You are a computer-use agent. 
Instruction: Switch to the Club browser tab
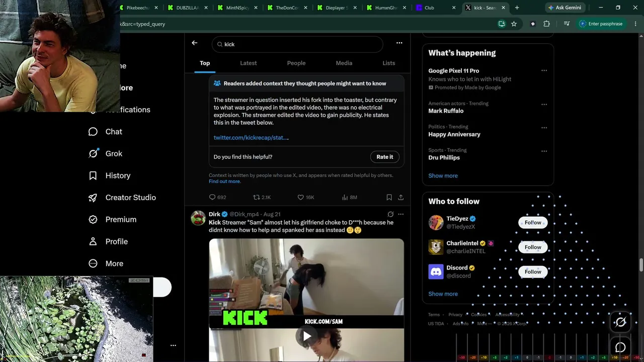coord(436,8)
